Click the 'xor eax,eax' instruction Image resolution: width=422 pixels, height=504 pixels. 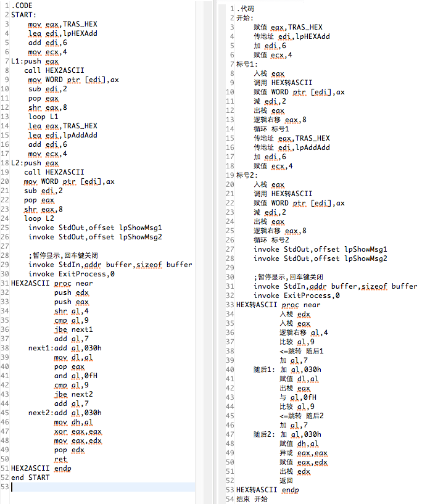[78, 431]
